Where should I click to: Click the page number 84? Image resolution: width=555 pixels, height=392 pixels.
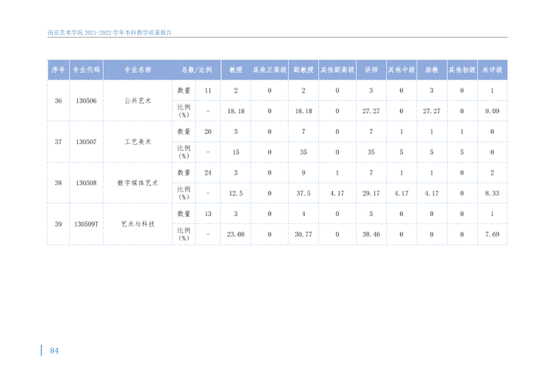coord(54,351)
